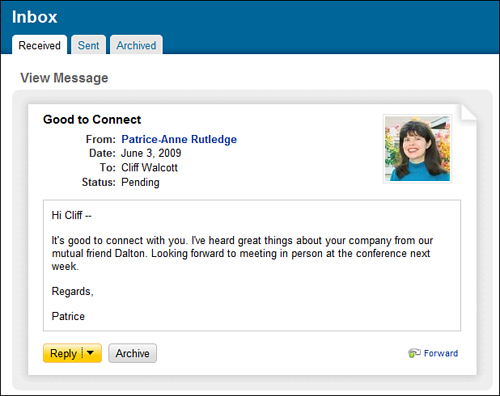
Task: Click the folded page corner icon
Action: click(x=469, y=113)
